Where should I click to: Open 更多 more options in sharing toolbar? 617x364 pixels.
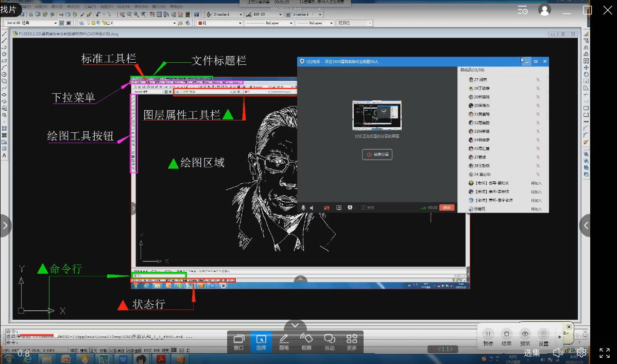[352, 341]
